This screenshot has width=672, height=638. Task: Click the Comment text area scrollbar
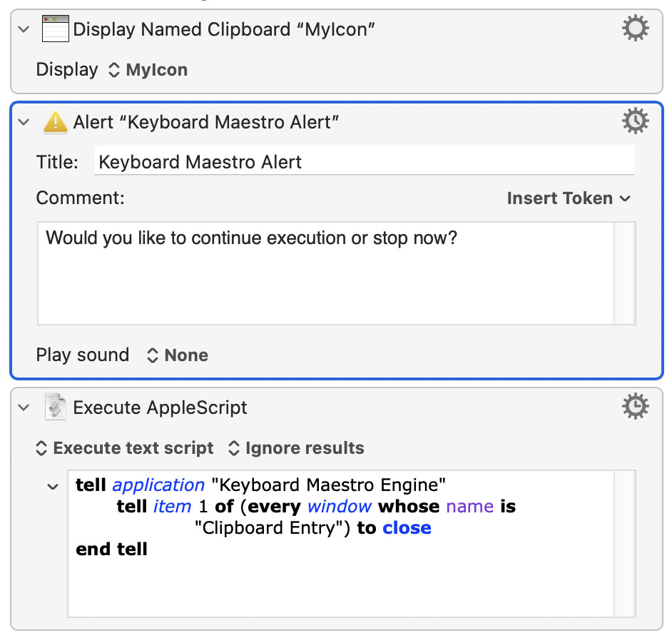624,273
